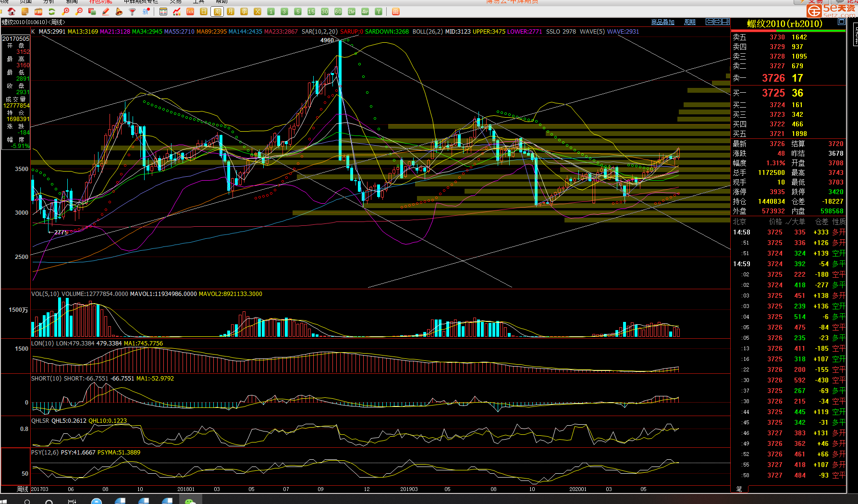Select the 60-minute period button
The image size is (858, 504).
coord(338,12)
